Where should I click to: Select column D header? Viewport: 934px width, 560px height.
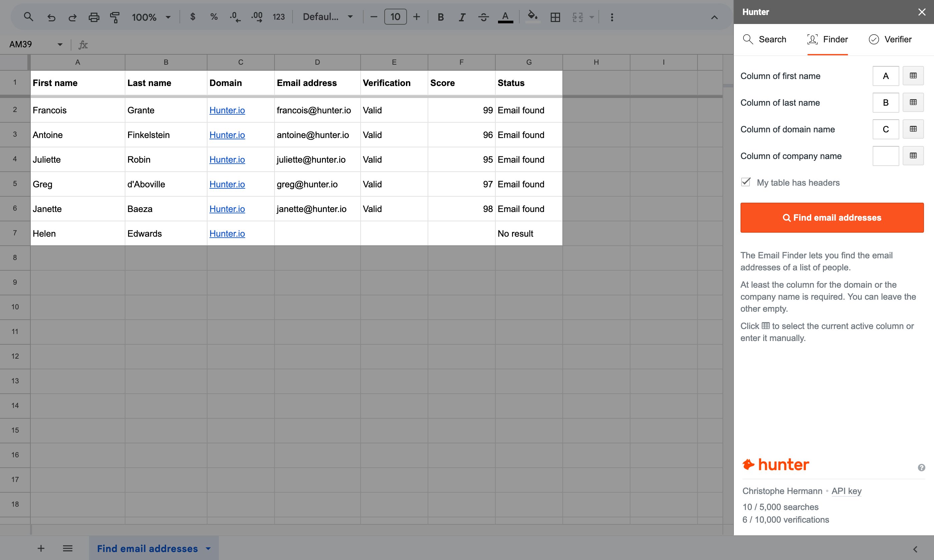(x=317, y=62)
